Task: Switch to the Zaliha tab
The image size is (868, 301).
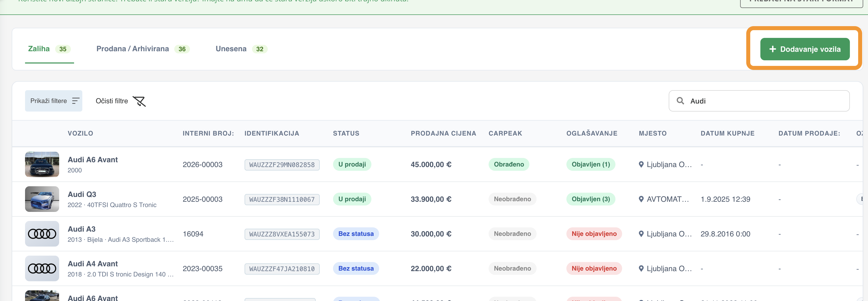Action: coord(49,49)
